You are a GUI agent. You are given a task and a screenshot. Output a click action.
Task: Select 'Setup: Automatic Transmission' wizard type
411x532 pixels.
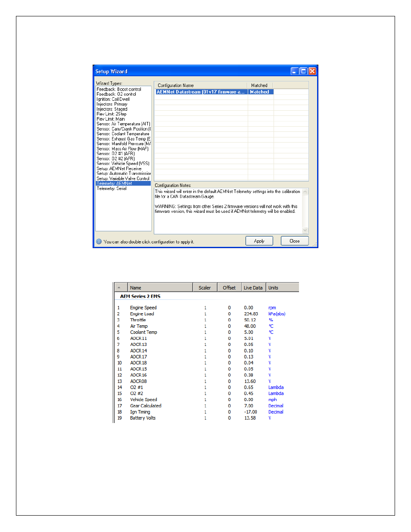(x=124, y=173)
